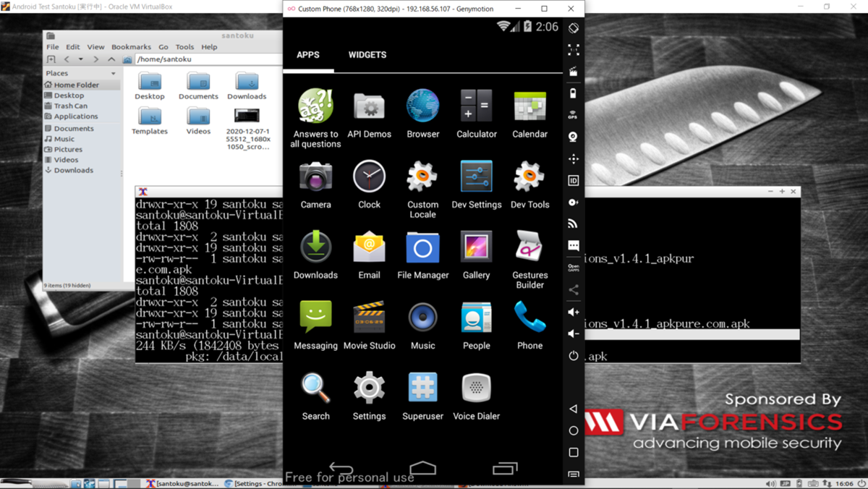Click Genymotion rotate screen icon
Image resolution: width=868 pixels, height=489 pixels.
[x=574, y=28]
